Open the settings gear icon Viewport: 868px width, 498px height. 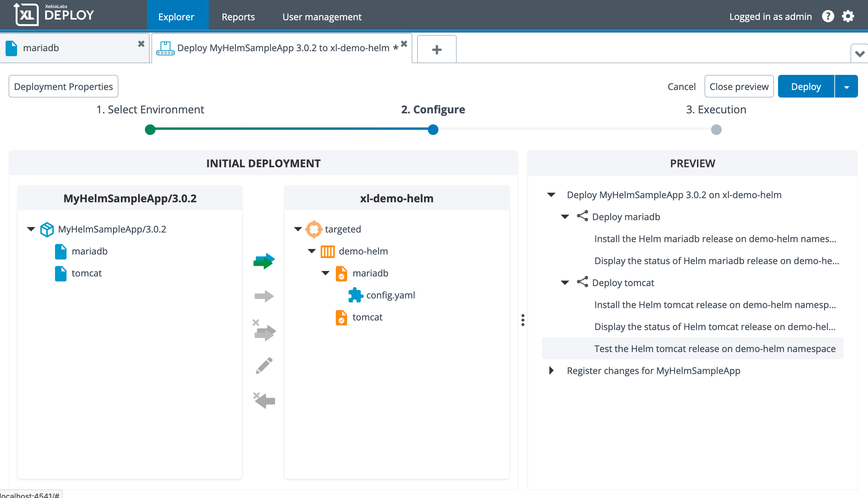click(848, 16)
